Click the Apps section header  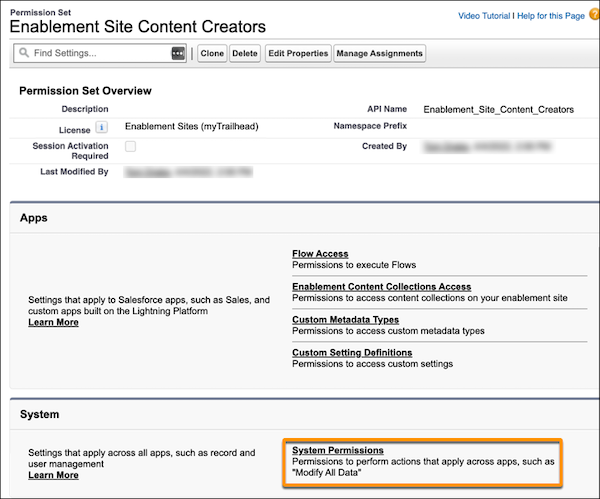click(x=34, y=218)
